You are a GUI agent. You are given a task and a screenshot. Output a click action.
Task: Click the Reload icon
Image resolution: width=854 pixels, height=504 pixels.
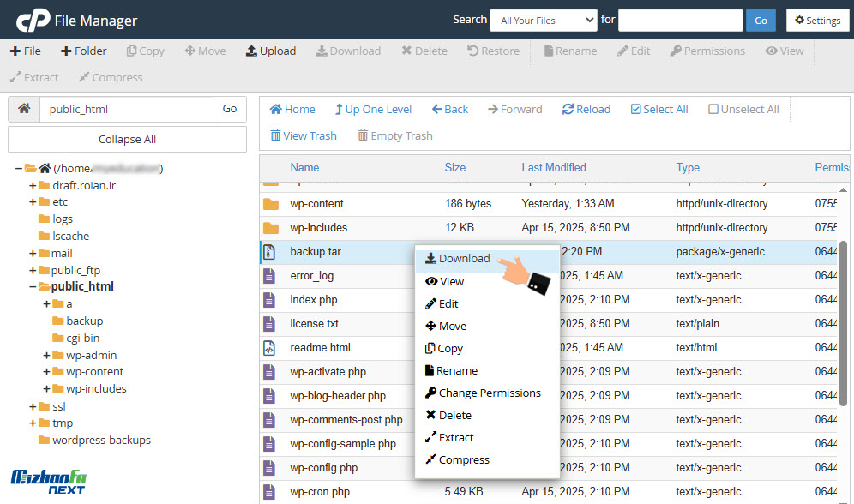[x=586, y=109]
